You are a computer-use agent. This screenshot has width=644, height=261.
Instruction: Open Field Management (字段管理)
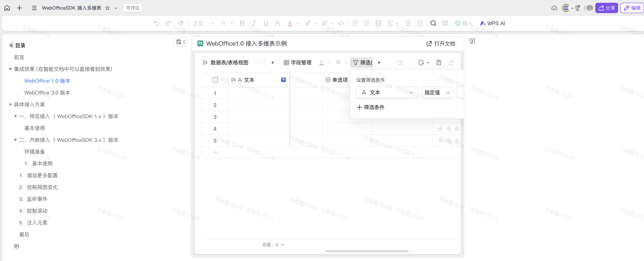297,63
